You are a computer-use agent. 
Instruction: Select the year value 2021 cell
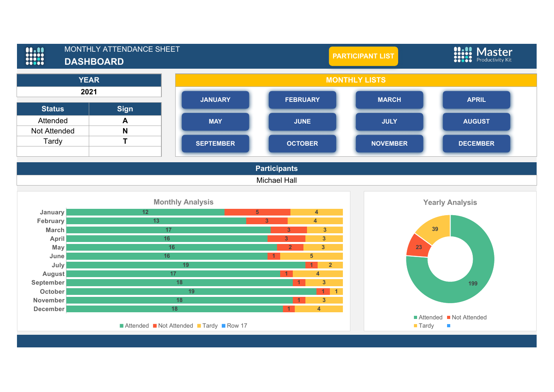(89, 92)
